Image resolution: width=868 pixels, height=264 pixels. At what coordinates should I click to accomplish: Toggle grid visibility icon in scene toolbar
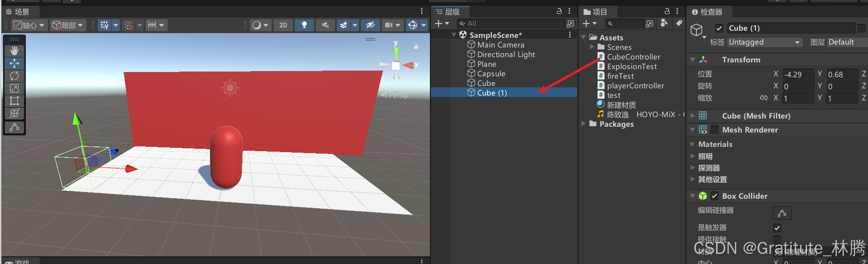[104, 25]
